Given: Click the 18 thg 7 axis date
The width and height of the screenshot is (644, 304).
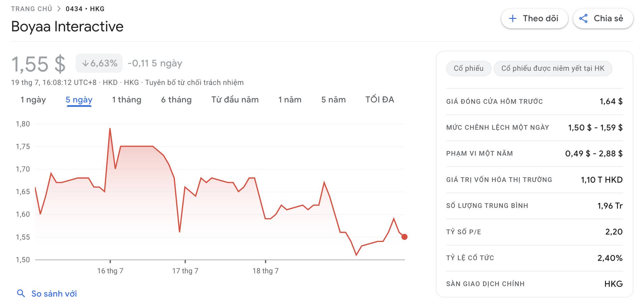Looking at the screenshot, I should coord(266,271).
